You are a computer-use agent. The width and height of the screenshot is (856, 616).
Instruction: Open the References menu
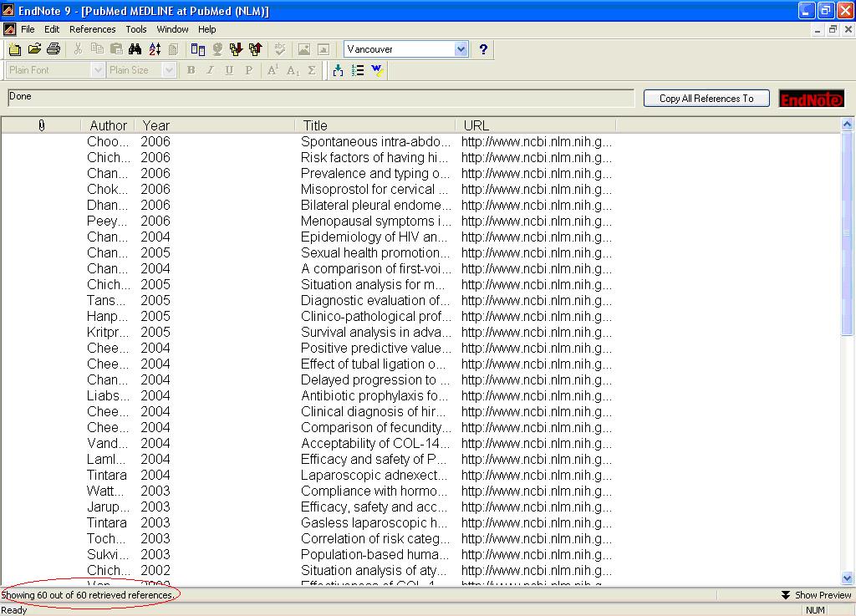92,29
